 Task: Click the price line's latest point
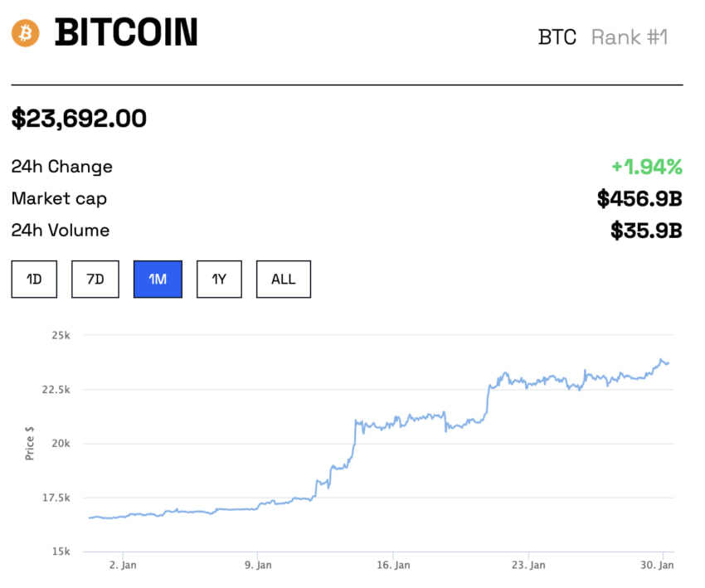[x=669, y=363]
